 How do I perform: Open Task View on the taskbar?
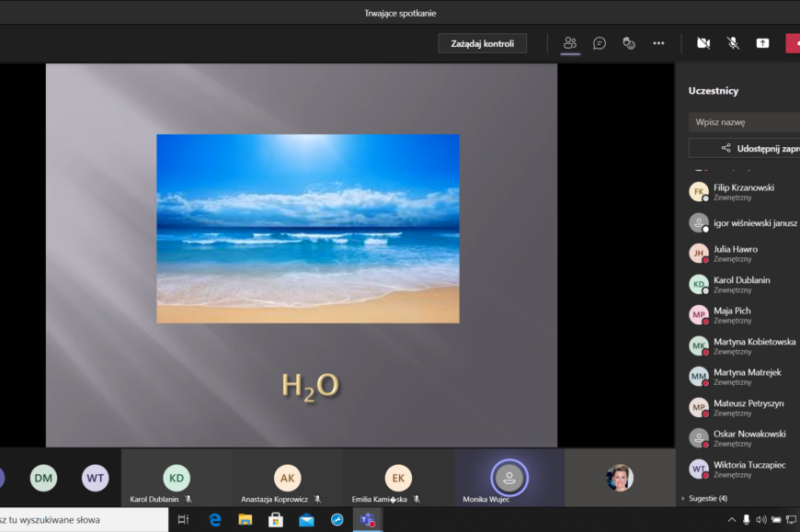click(x=183, y=520)
